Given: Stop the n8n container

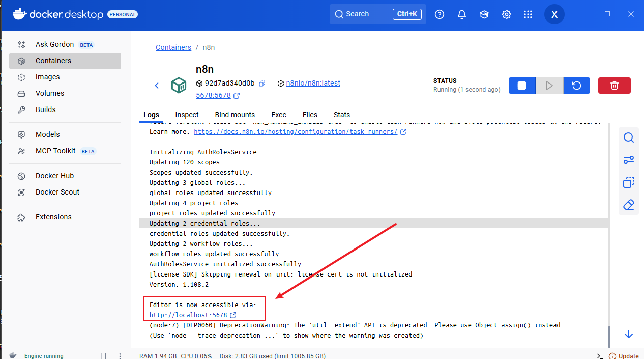Looking at the screenshot, I should click(522, 86).
